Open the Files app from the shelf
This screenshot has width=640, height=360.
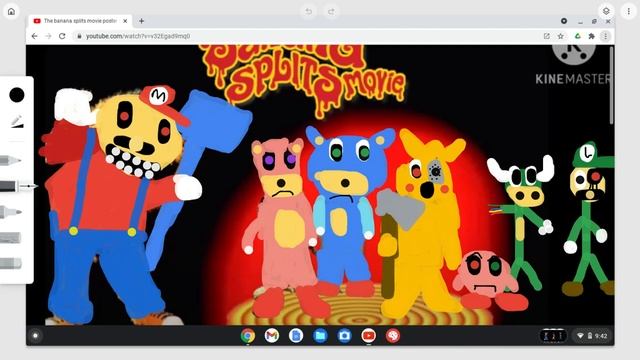coord(320,336)
